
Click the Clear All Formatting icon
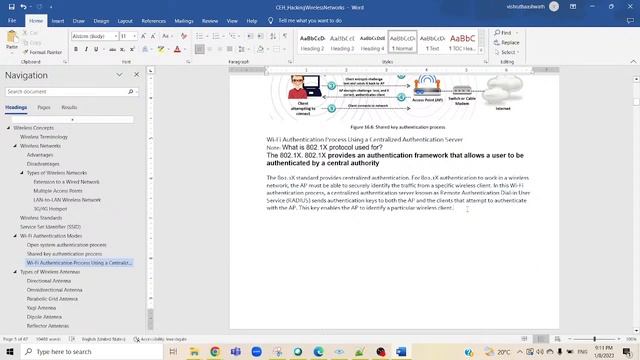click(x=184, y=36)
